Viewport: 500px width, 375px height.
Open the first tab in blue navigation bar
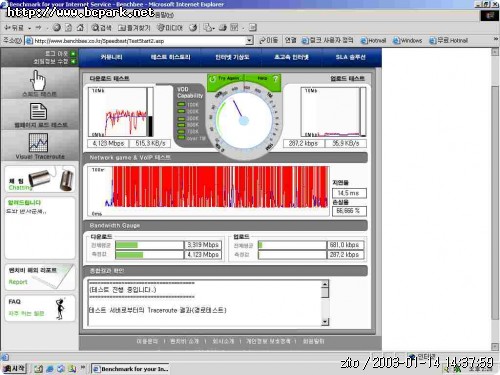coord(111,57)
